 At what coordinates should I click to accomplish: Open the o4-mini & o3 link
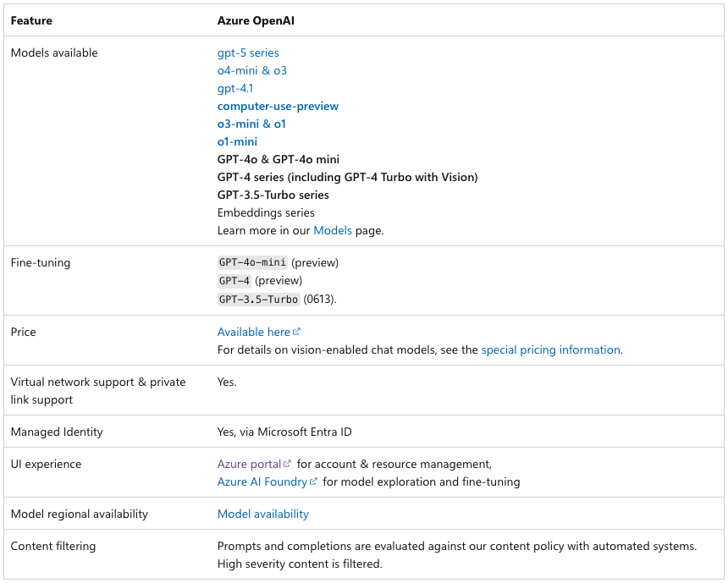pos(252,70)
